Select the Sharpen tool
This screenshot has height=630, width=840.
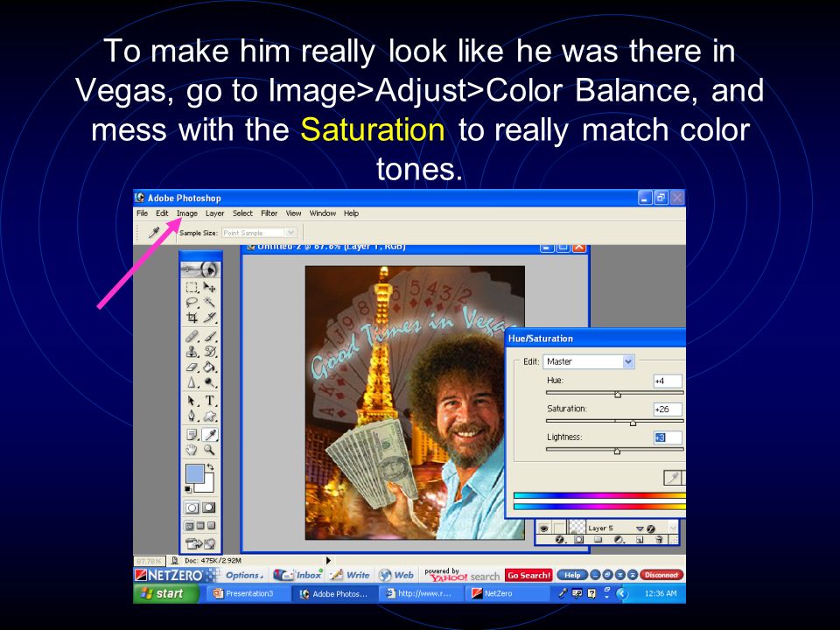(192, 382)
